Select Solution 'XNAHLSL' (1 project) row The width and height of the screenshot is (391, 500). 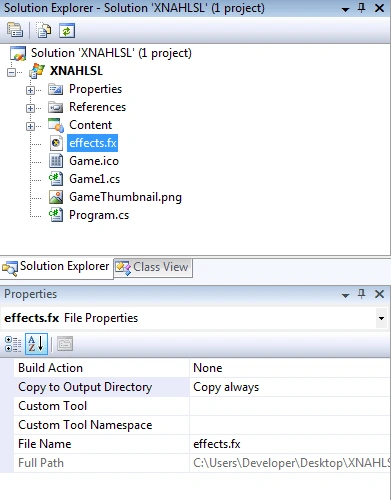tap(111, 53)
